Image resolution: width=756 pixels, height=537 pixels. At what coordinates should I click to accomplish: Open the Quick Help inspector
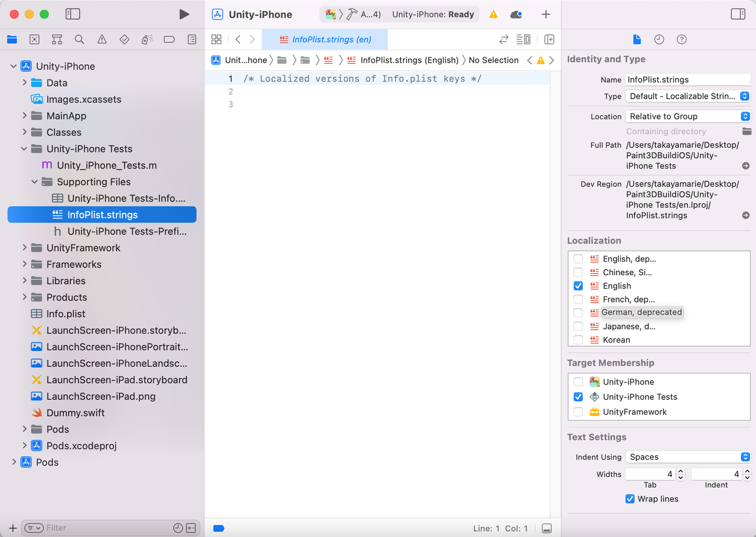(x=682, y=39)
